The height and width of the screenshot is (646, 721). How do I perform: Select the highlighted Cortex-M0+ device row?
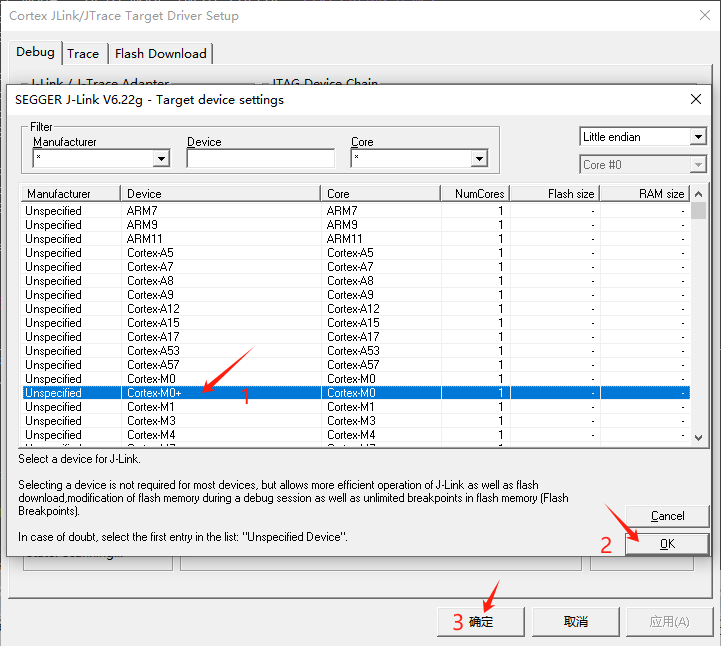pyautogui.click(x=355, y=393)
